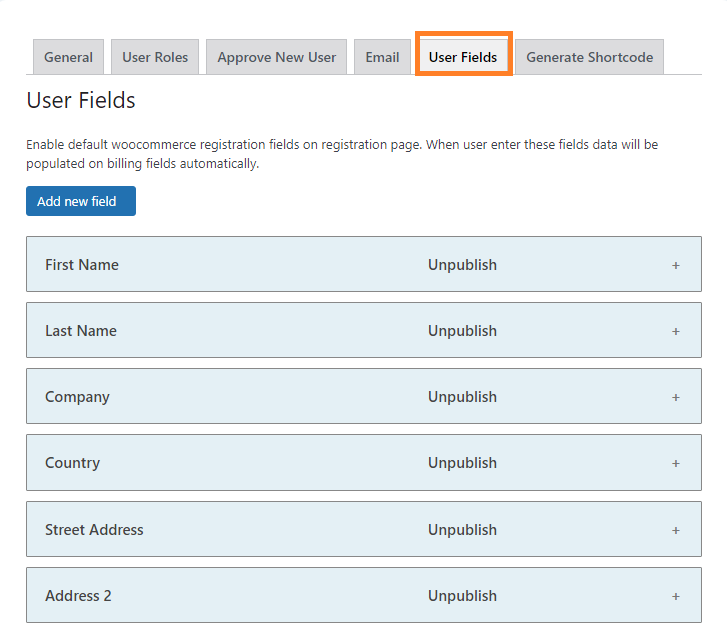Click the Street Address row Unpublish status
This screenshot has height=630, width=727.
462,529
